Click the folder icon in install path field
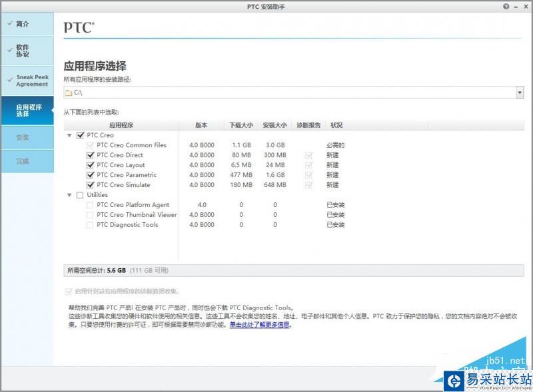The width and height of the screenshot is (533, 392). click(x=69, y=93)
